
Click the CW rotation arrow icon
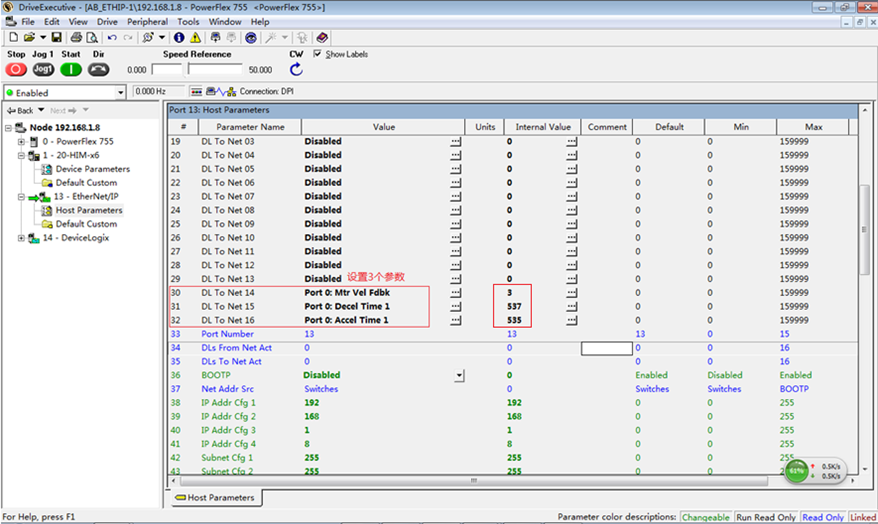[296, 69]
